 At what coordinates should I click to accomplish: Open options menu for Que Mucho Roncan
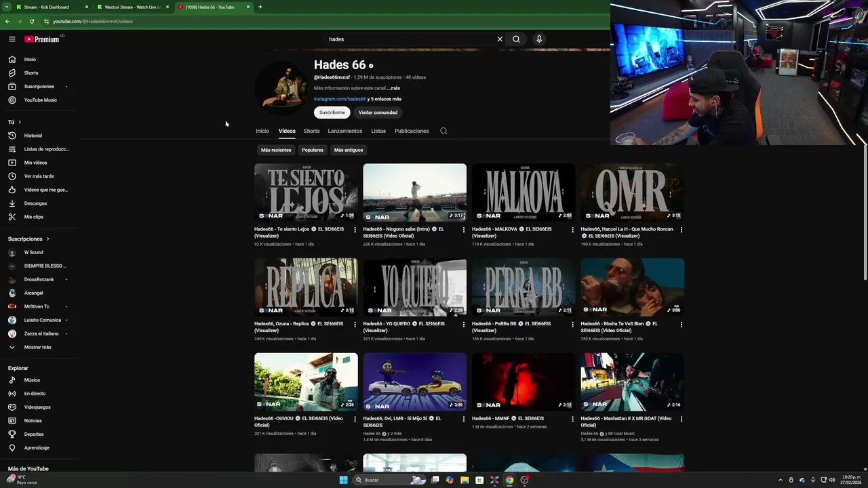click(x=682, y=230)
